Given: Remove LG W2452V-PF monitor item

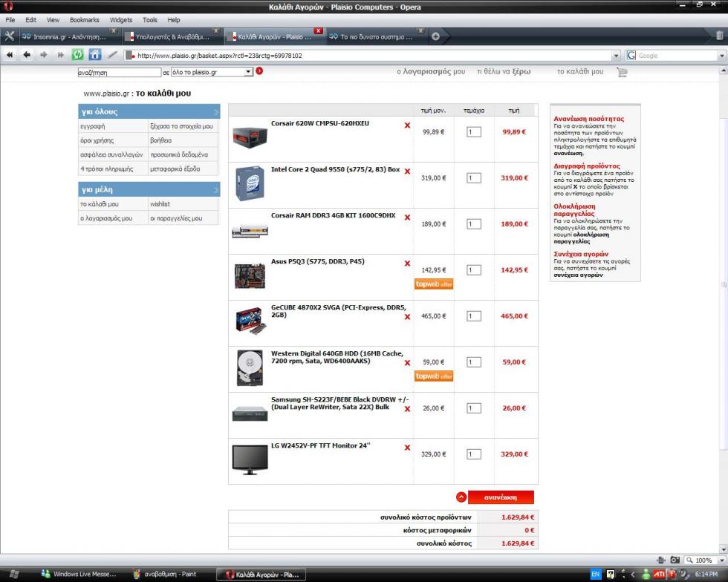Looking at the screenshot, I should [407, 448].
